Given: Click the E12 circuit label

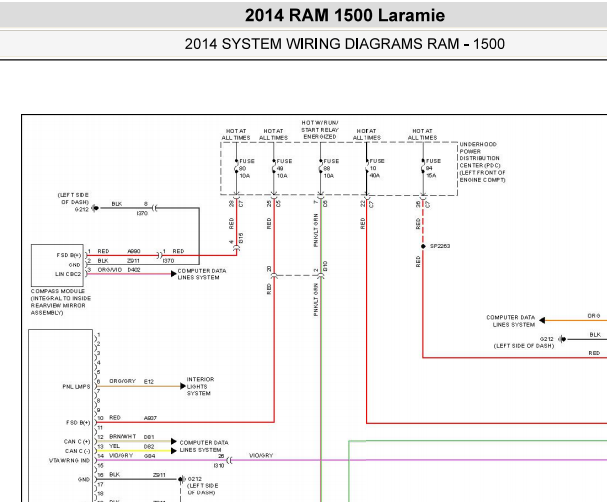Looking at the screenshot, I should (x=149, y=382).
